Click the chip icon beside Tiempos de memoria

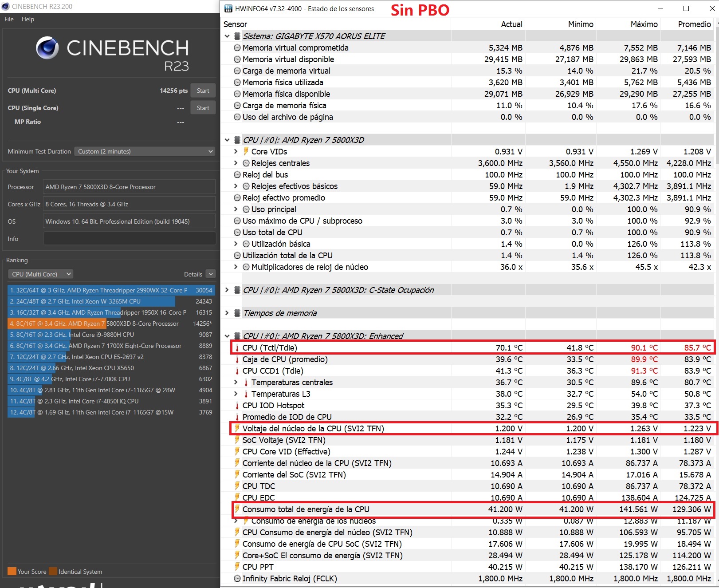coord(237,313)
